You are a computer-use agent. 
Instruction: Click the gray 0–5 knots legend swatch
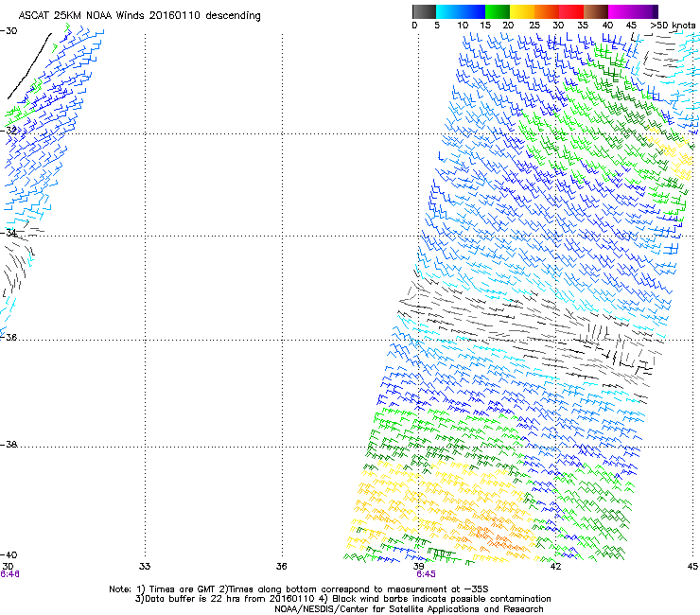click(x=424, y=11)
